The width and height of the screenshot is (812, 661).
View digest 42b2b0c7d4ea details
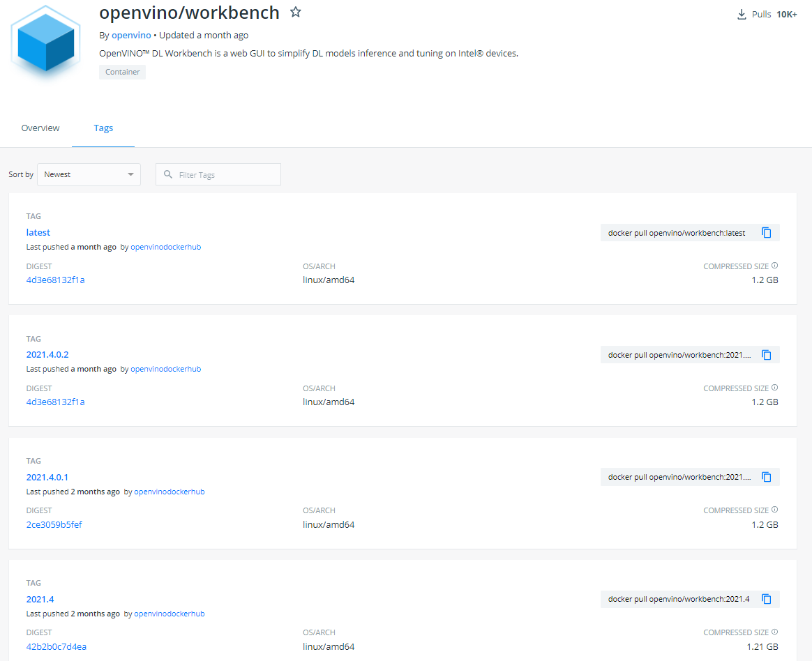pos(56,646)
